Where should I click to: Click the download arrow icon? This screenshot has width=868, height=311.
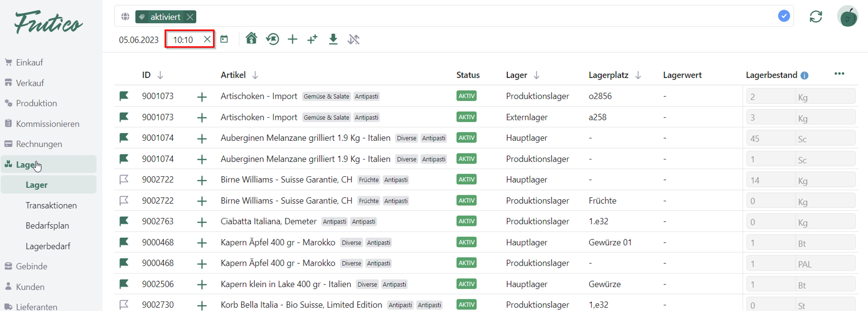pos(333,40)
